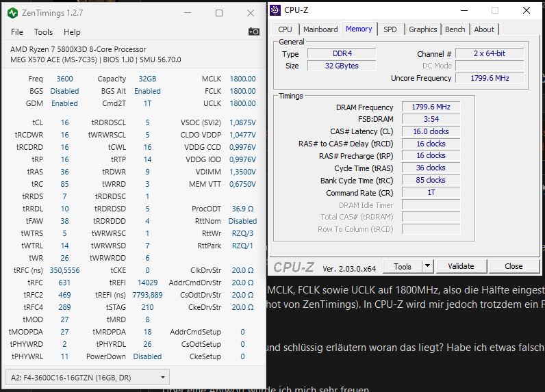Select the Memory tab in CPU-Z
Screen dimensions: 545x392
359,29
